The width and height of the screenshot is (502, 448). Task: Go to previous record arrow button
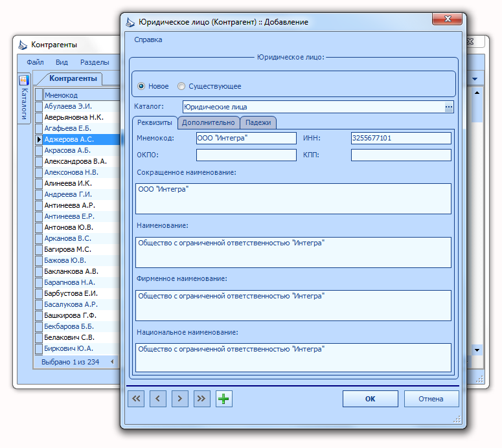[158, 399]
